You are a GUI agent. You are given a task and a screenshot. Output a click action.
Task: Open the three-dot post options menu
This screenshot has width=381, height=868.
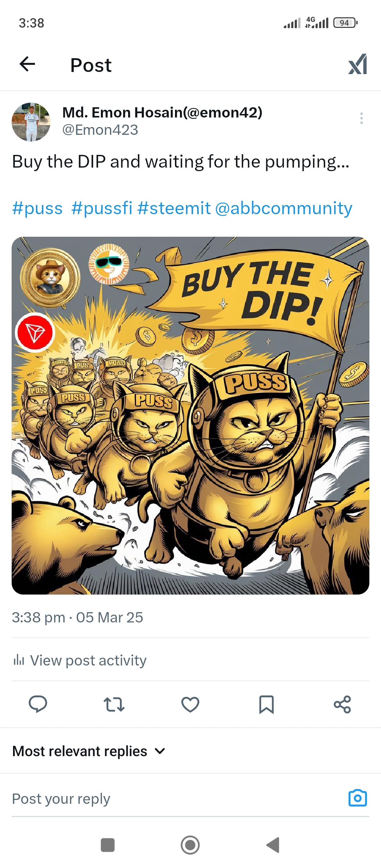tap(361, 118)
